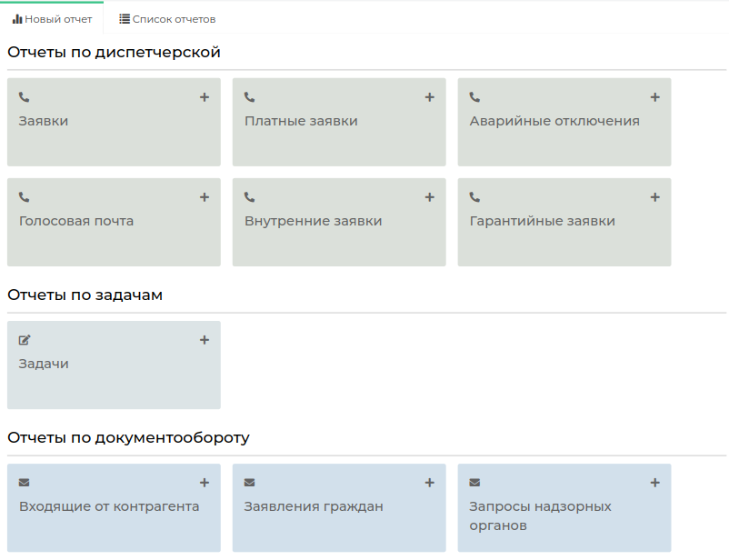Click the phone icon on Голосовая почта card
The image size is (729, 560).
tap(25, 197)
